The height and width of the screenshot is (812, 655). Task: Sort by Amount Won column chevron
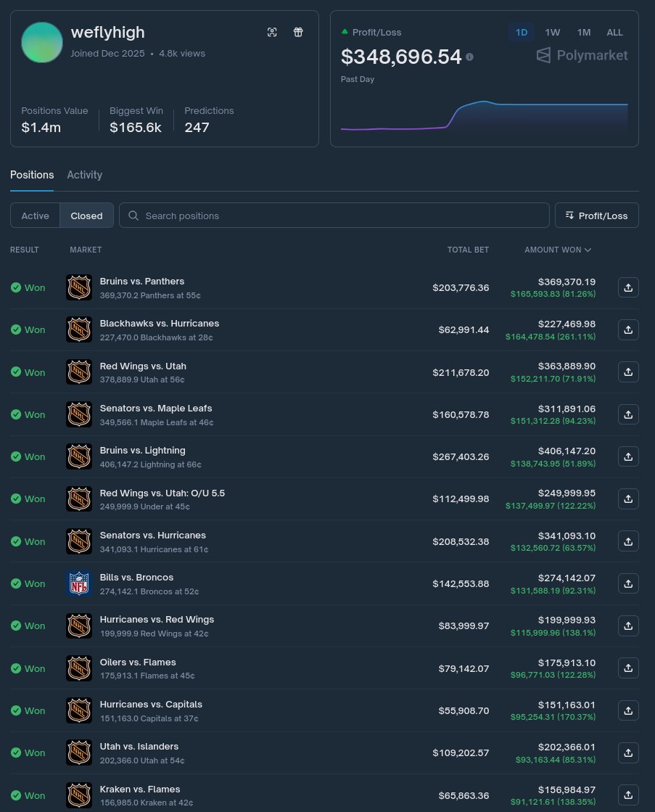[588, 250]
